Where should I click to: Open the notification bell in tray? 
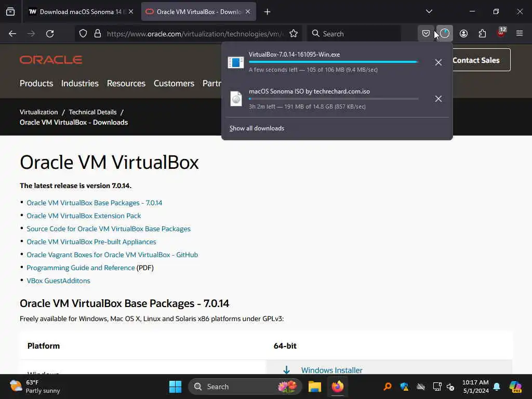coord(497,387)
